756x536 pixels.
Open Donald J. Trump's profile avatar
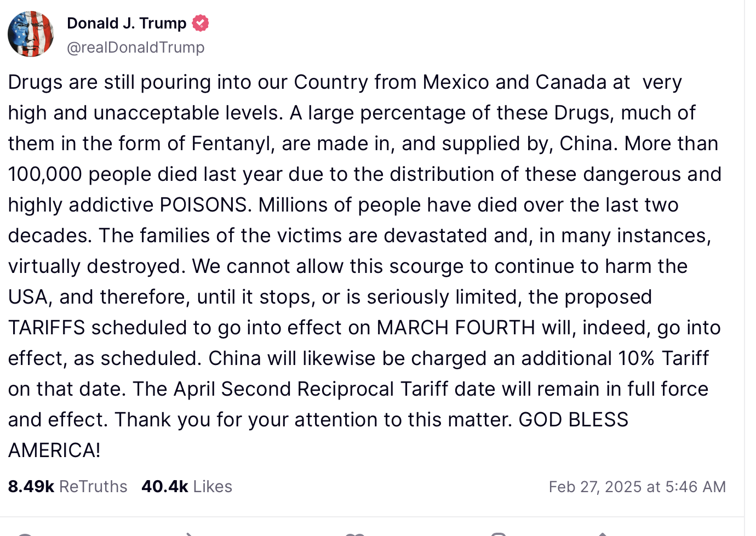31,34
